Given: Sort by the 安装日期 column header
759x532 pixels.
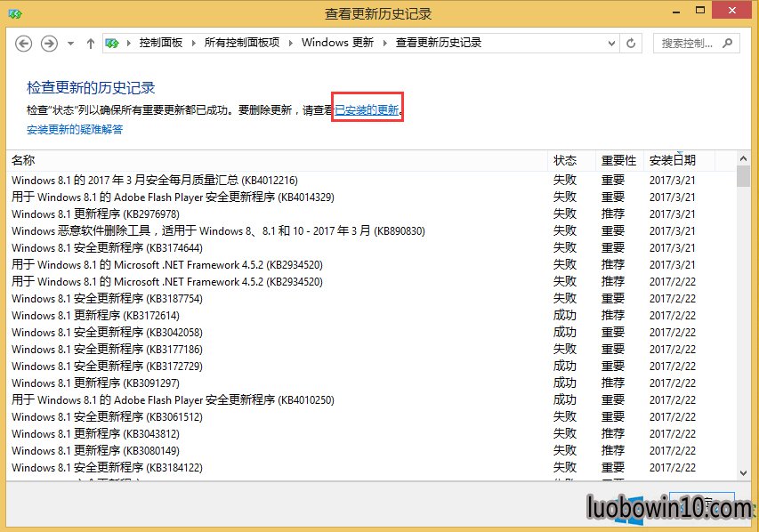Looking at the screenshot, I should (680, 160).
